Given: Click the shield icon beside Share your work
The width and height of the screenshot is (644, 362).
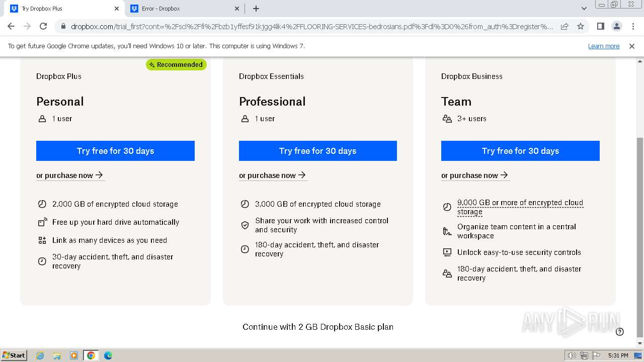Looking at the screenshot, I should (x=245, y=225).
